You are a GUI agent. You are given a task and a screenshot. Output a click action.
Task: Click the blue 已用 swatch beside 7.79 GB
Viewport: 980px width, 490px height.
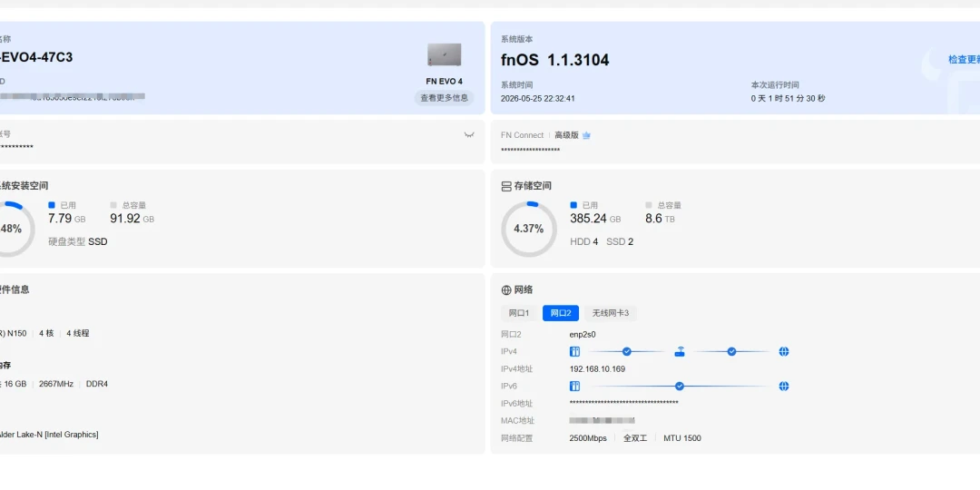point(52,205)
